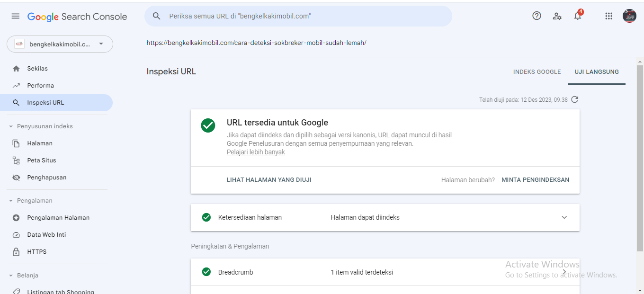Click Minta Pengindeksan button

click(x=535, y=180)
